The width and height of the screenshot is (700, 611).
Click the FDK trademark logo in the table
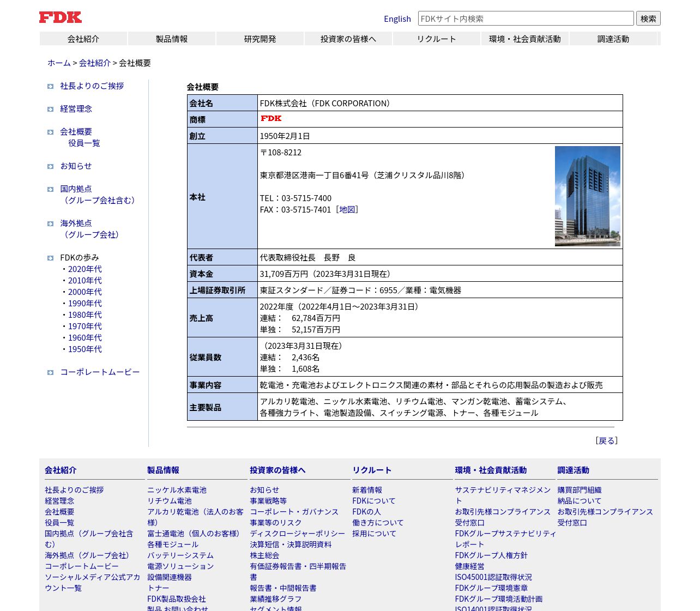click(x=271, y=118)
